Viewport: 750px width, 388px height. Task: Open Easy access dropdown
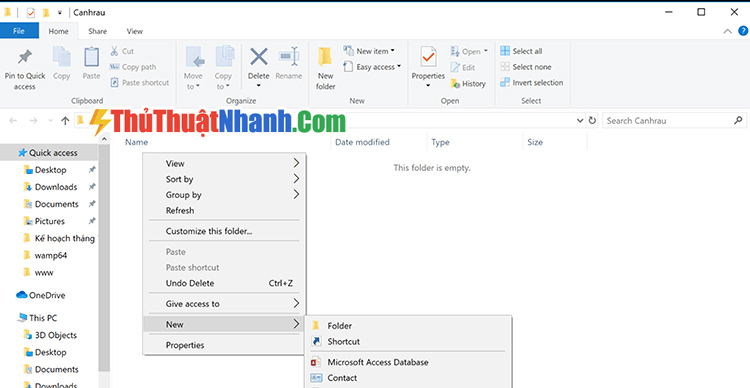tap(372, 67)
